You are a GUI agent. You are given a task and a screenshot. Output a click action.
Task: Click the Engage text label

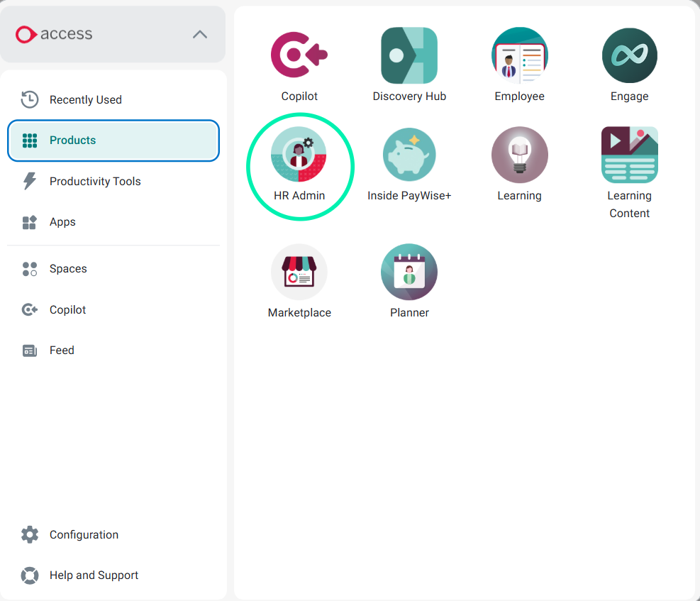coord(630,97)
